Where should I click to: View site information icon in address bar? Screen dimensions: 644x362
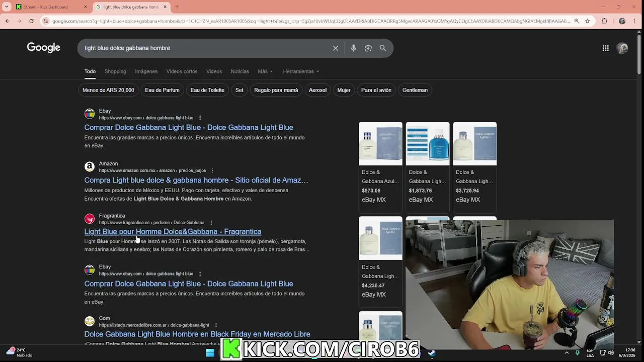(46, 21)
